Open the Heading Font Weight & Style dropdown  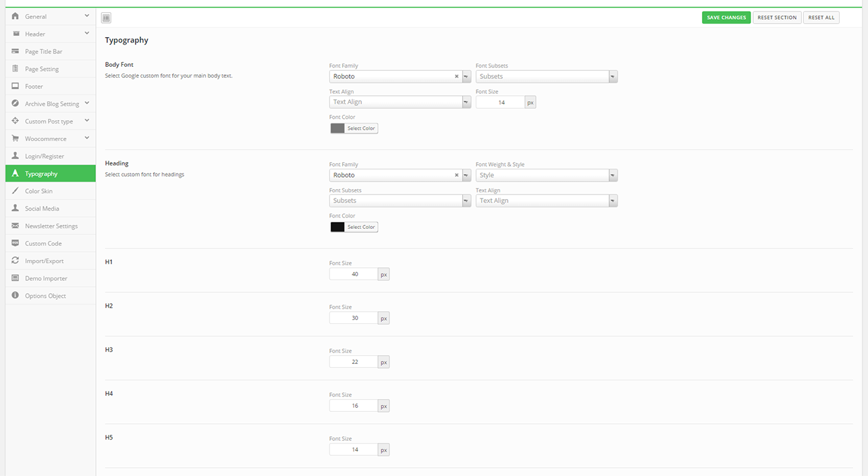click(x=546, y=175)
